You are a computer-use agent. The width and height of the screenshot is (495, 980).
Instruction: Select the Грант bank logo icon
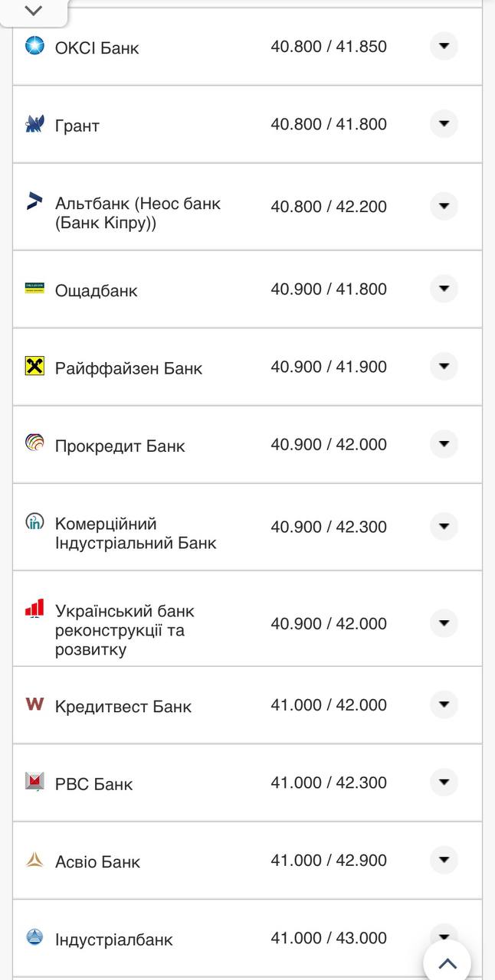coord(33,123)
